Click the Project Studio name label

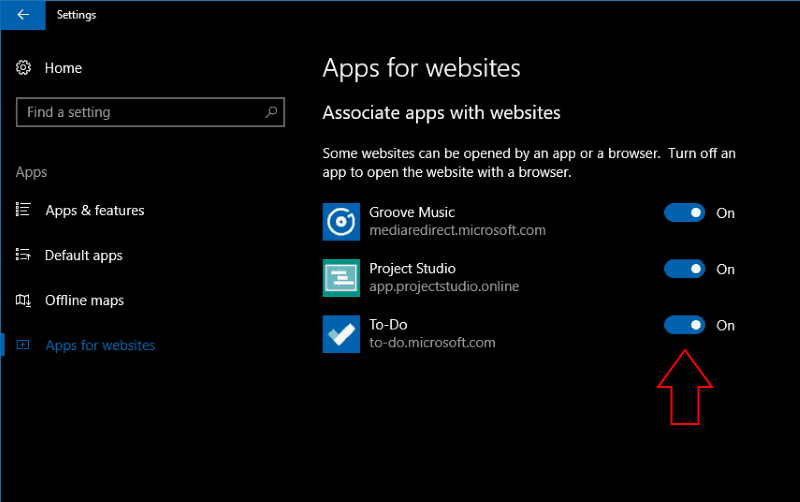(412, 268)
